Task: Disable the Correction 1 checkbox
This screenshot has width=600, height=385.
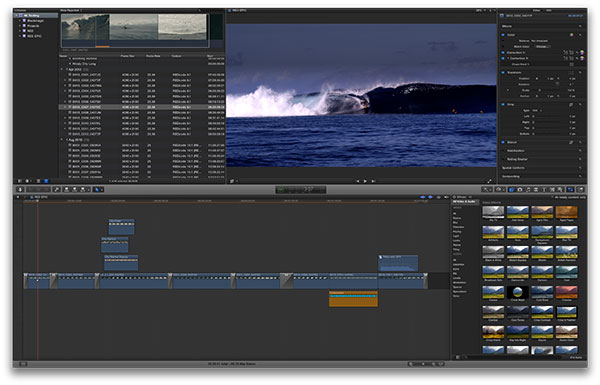Action: coord(503,52)
